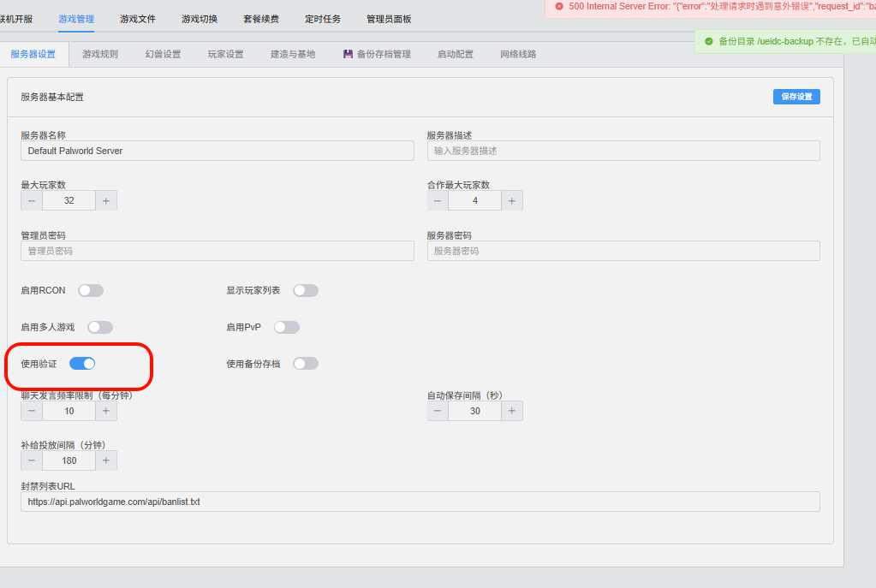This screenshot has width=876, height=588.
Task: Click the green success check icon
Action: click(x=708, y=41)
